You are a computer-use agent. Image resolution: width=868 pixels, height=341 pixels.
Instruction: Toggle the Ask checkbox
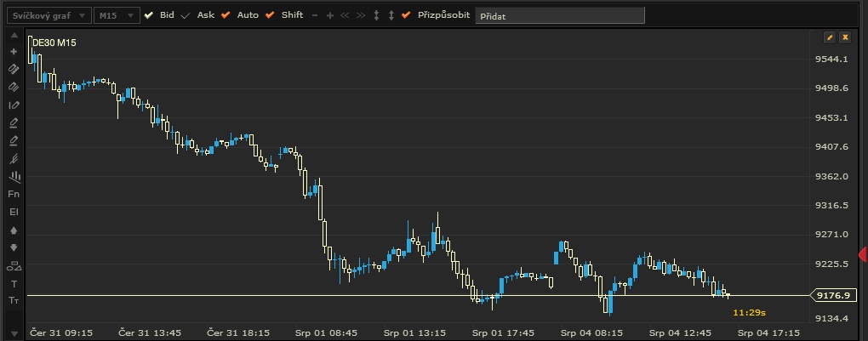[x=186, y=15]
